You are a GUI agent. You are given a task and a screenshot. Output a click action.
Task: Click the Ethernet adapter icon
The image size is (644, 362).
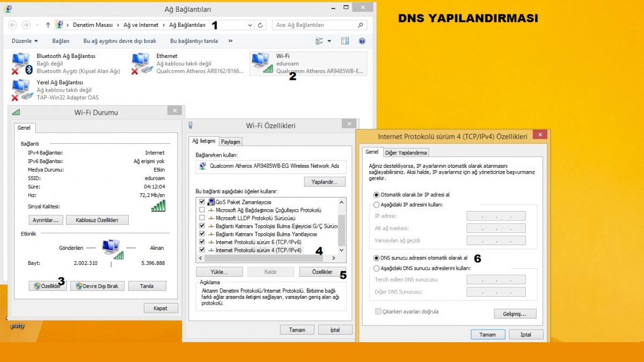pyautogui.click(x=142, y=63)
